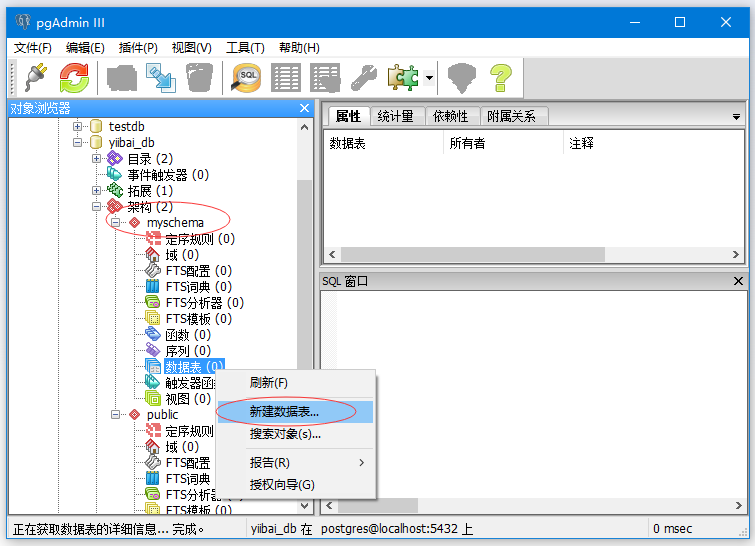Click the object browser vertical scrollbar
This screenshot has height=546, width=755.
305,300
